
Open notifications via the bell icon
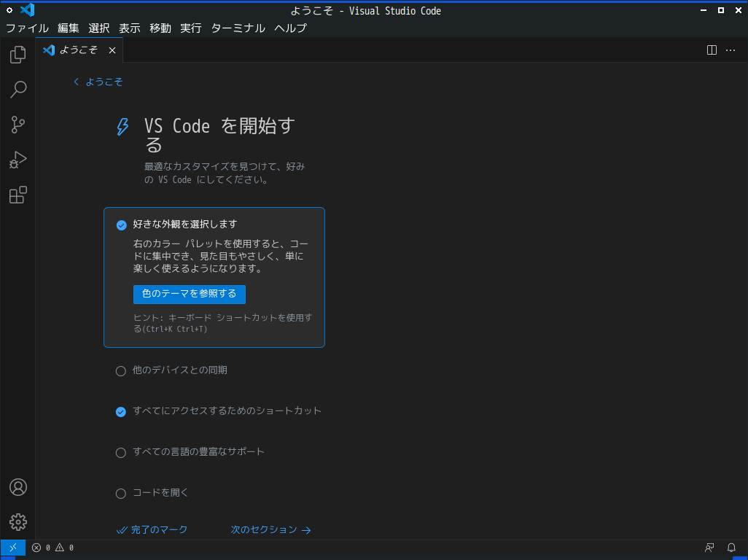pos(731,548)
